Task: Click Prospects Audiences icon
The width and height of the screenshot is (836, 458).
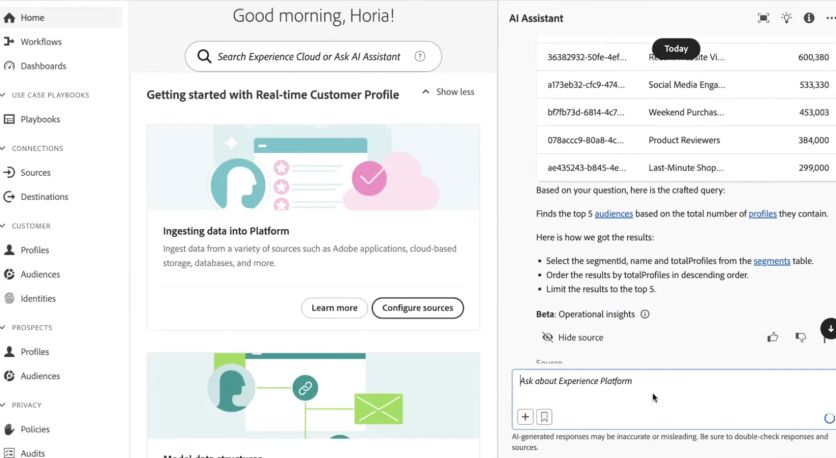Action: 9,376
